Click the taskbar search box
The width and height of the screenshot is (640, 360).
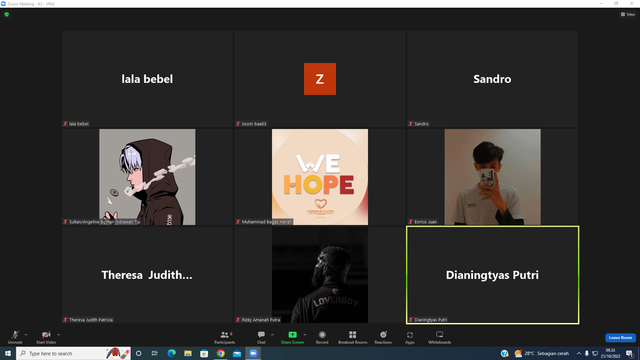(x=73, y=353)
